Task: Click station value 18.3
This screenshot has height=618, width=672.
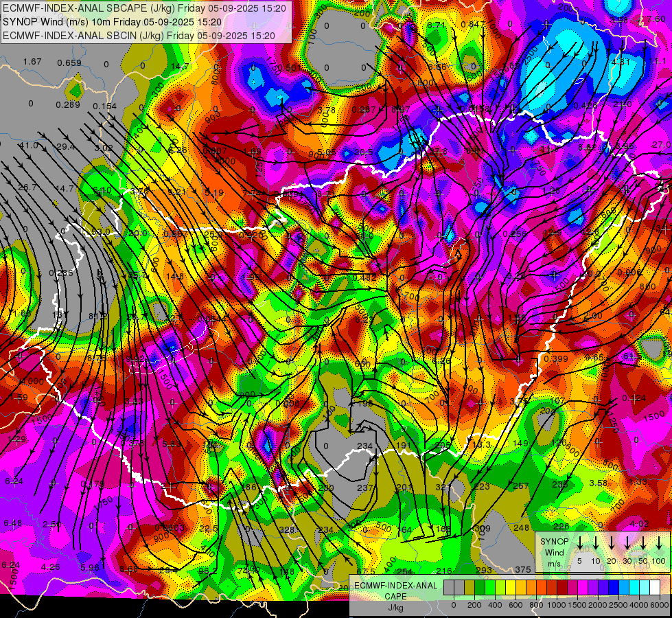Action: (x=481, y=444)
